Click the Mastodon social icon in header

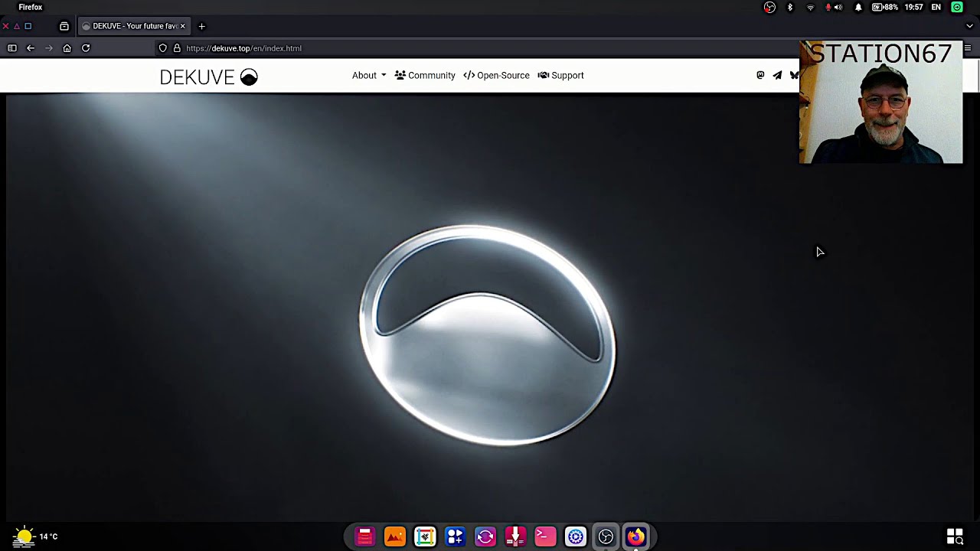tap(760, 75)
